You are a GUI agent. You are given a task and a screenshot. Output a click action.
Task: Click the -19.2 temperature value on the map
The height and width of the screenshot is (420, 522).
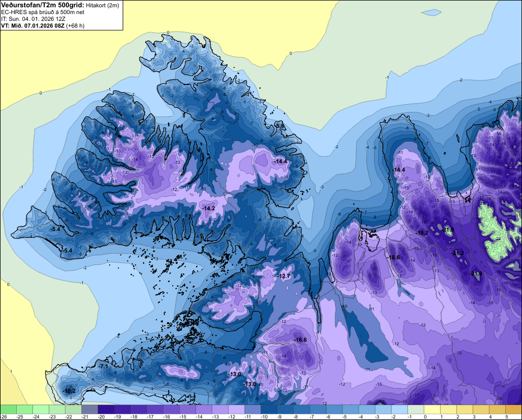coord(422,233)
